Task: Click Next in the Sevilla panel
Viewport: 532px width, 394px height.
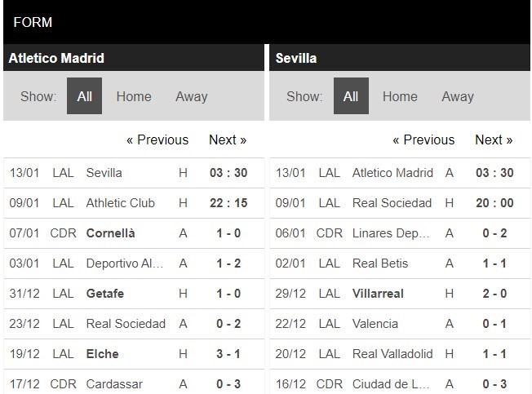Action: [x=494, y=139]
